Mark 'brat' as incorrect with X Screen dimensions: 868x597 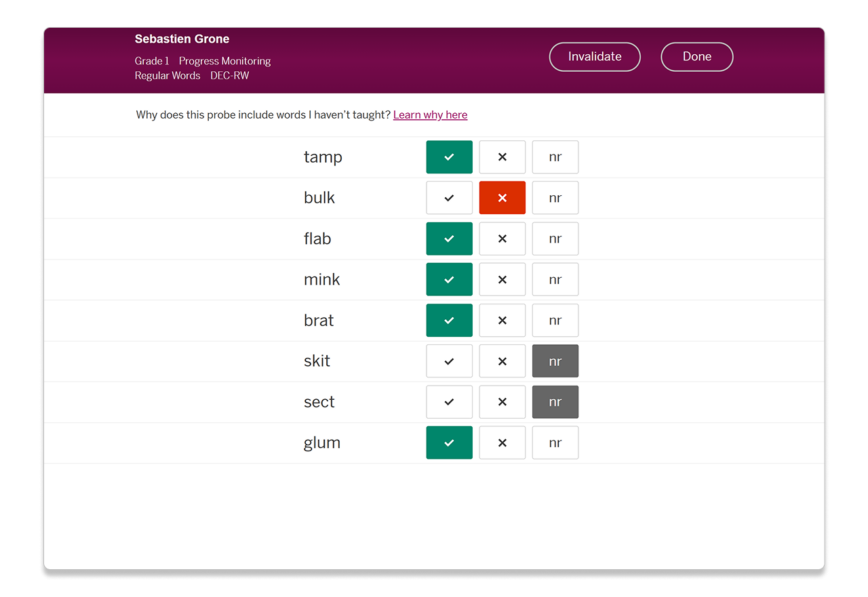tap(502, 321)
